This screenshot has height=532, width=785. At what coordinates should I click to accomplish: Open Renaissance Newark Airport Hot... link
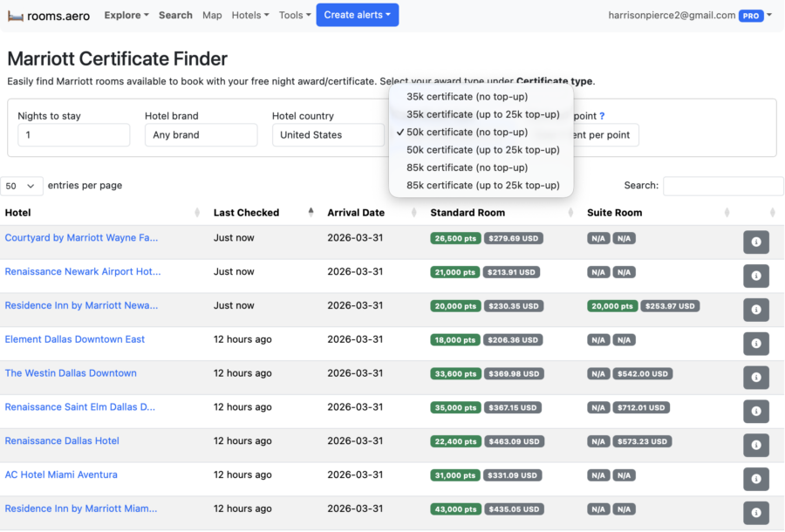coord(83,272)
